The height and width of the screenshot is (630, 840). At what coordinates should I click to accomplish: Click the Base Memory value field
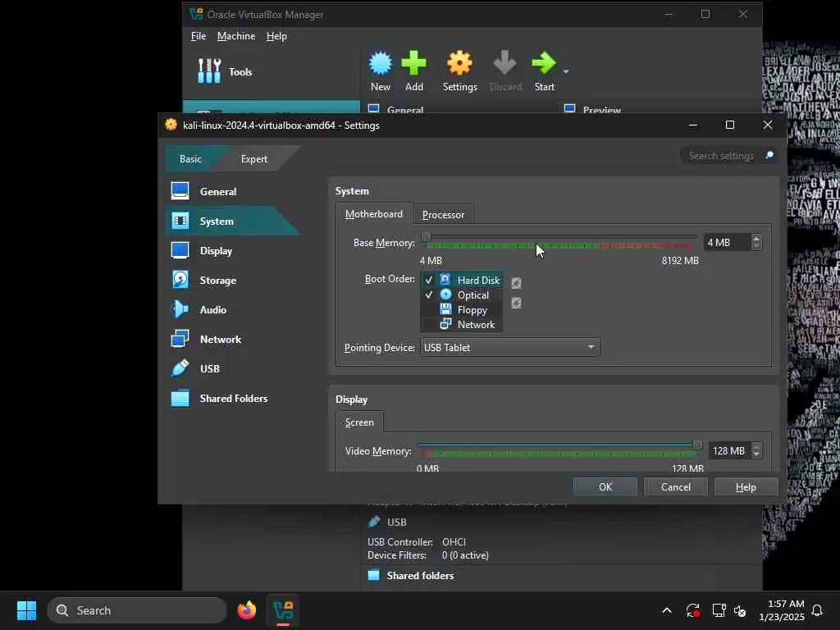[x=727, y=242]
